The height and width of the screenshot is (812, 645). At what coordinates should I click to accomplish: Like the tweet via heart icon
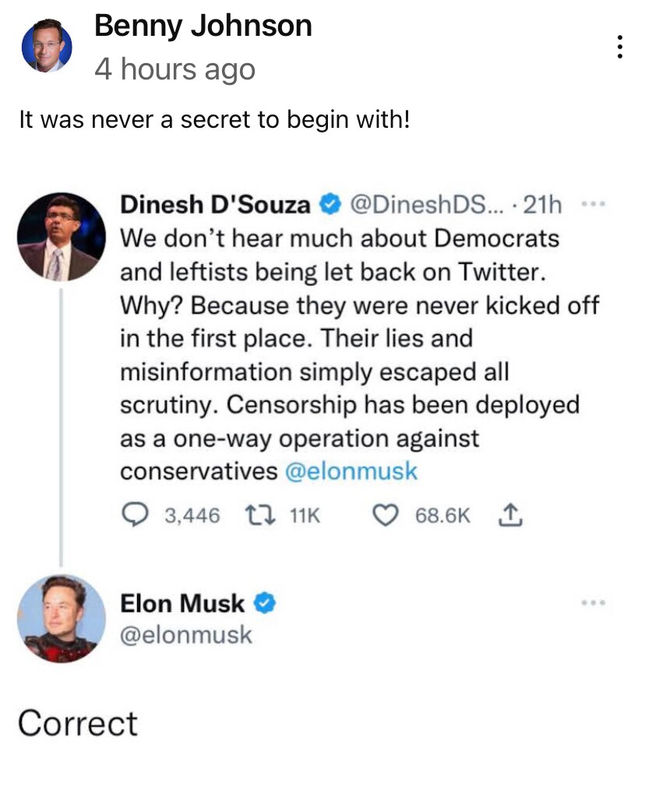[389, 515]
